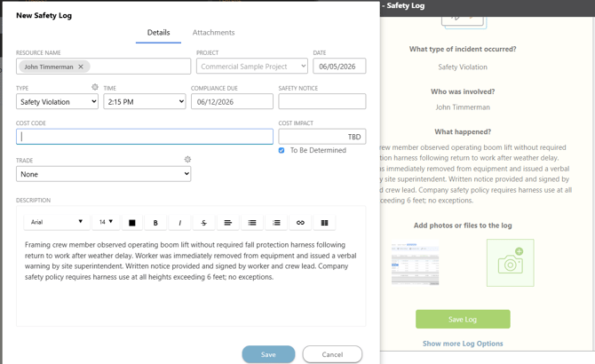The width and height of the screenshot is (595, 364).
Task: Click Compliance Due date field
Action: click(x=232, y=101)
